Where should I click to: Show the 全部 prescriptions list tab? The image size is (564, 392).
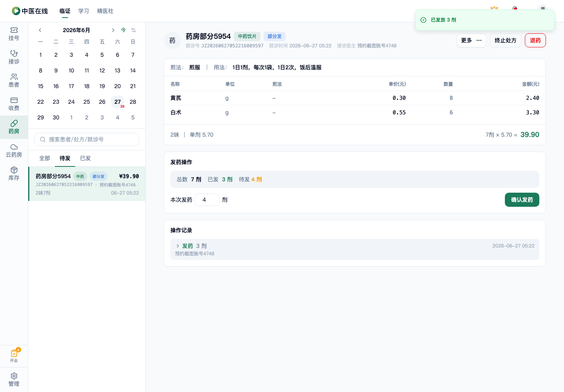[x=45, y=158]
